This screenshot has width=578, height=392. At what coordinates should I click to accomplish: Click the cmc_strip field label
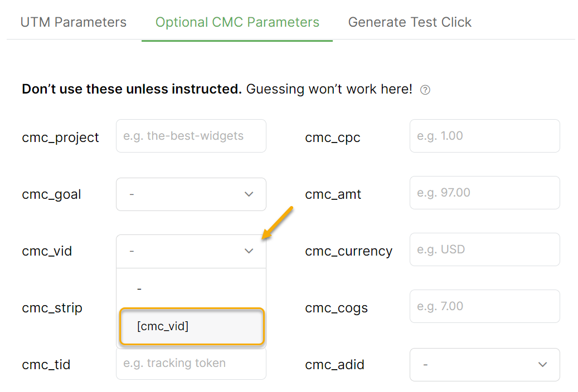pyautogui.click(x=52, y=308)
